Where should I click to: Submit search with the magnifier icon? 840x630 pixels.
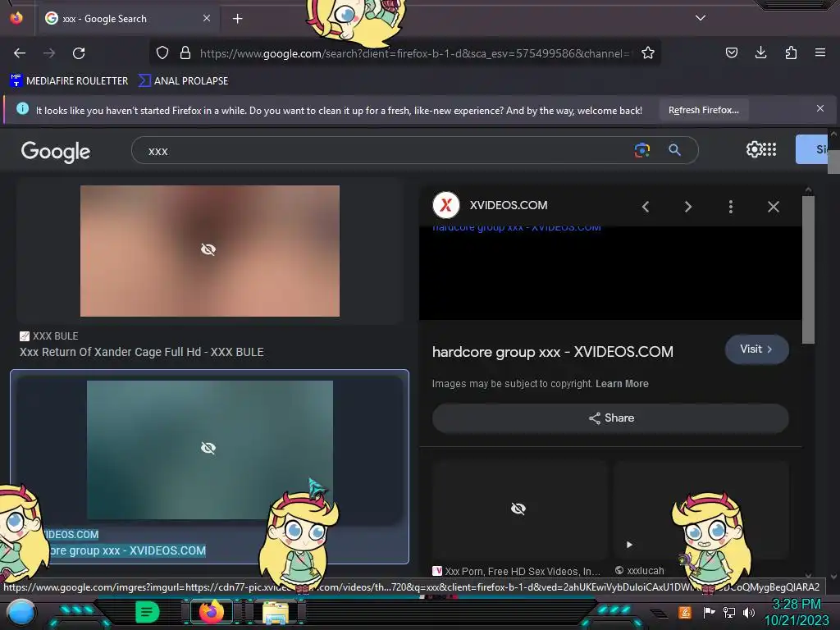point(674,150)
